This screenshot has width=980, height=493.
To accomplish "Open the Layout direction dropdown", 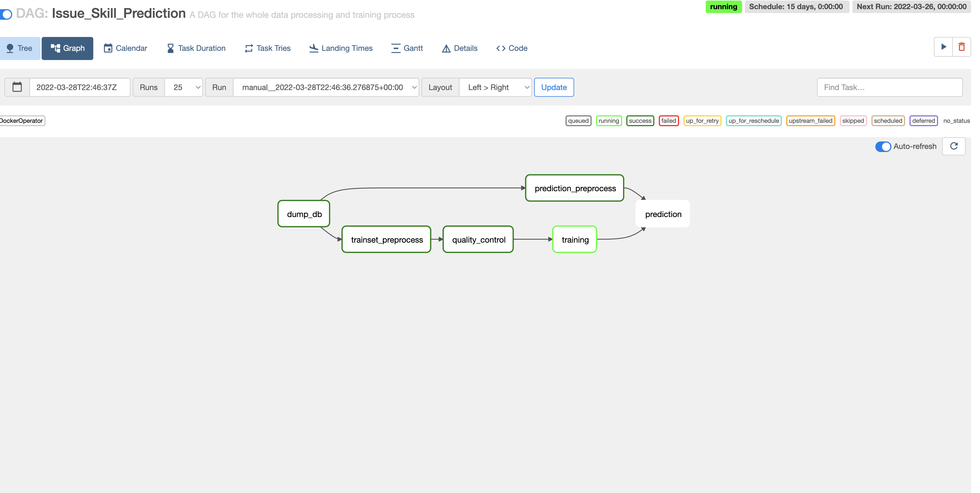I will (x=495, y=87).
